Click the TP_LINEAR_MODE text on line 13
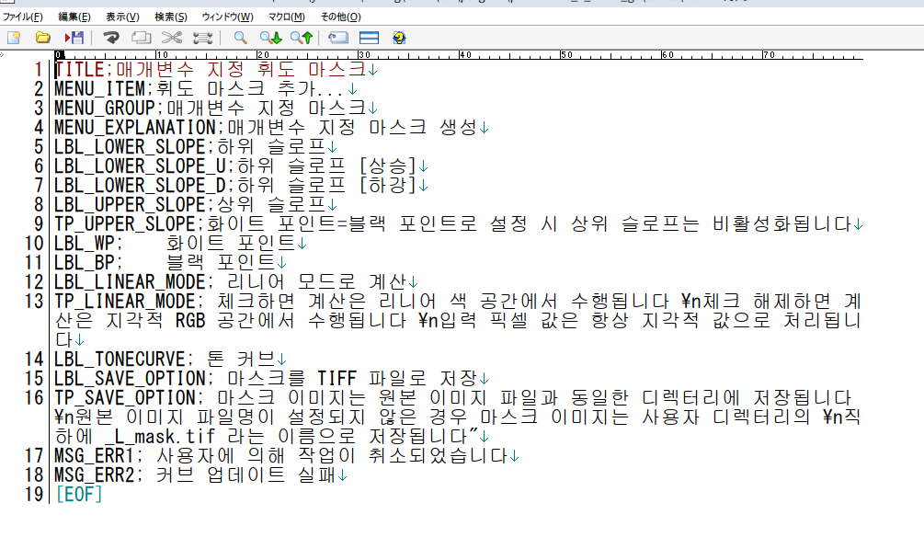 (x=125, y=303)
